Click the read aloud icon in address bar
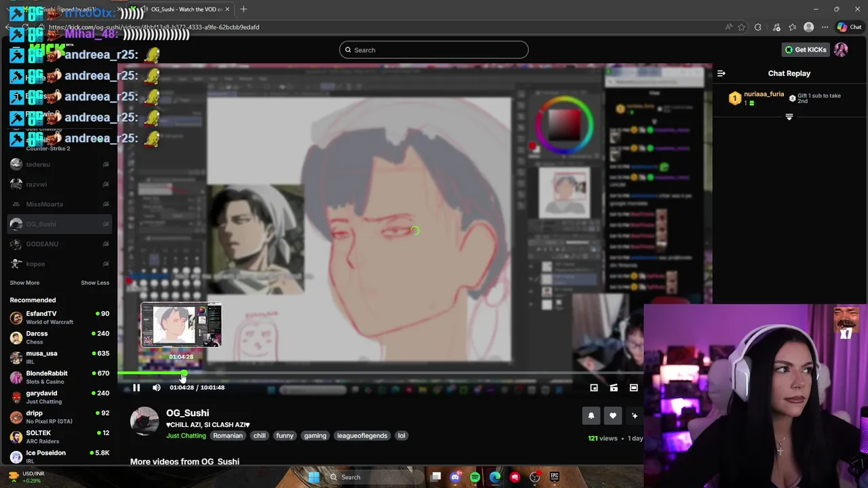868x488 pixels. (728, 27)
